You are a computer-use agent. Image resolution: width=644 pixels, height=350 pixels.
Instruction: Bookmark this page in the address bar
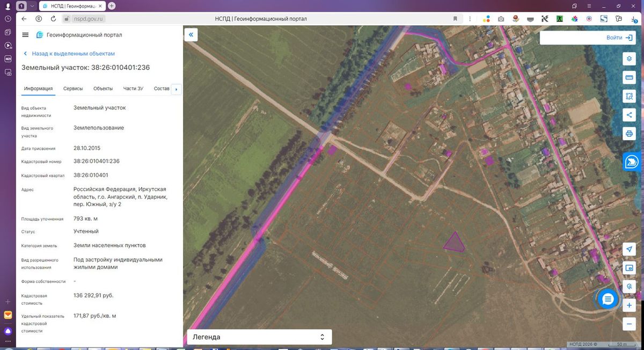pos(455,18)
